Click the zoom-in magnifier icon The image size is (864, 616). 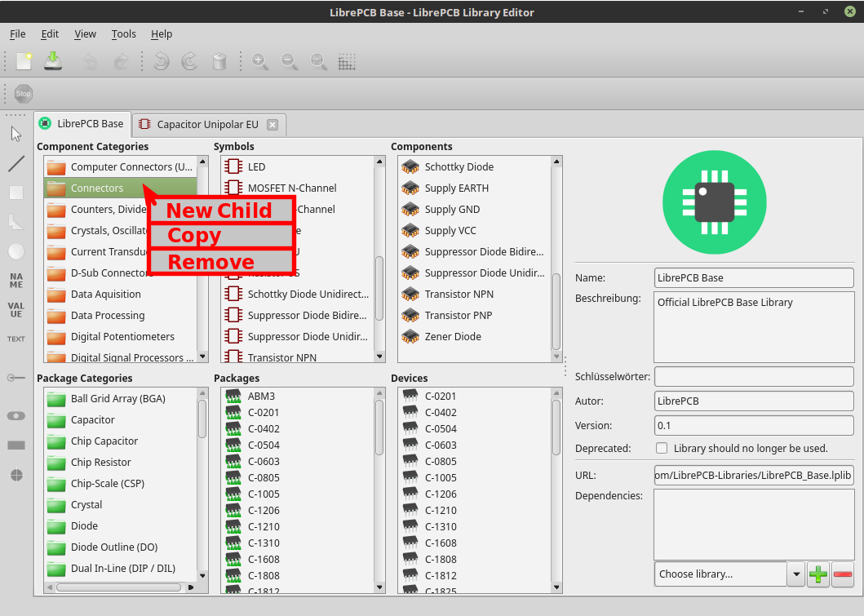260,61
